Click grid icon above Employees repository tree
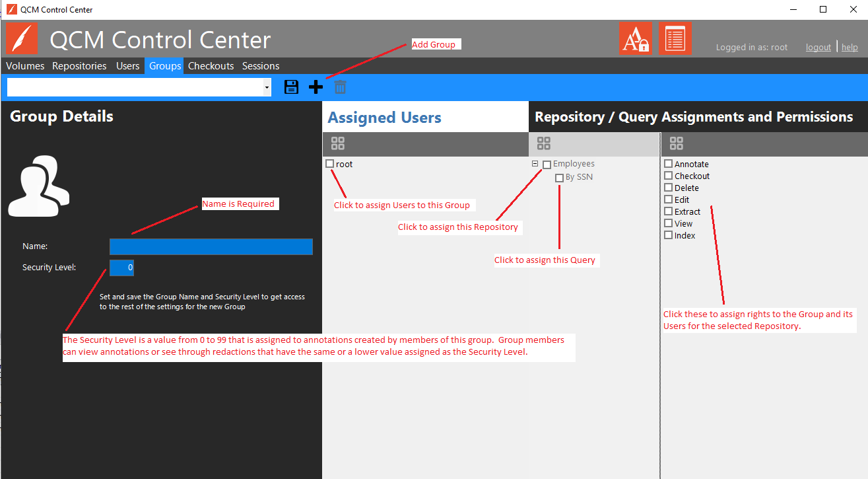The image size is (868, 479). [x=544, y=143]
